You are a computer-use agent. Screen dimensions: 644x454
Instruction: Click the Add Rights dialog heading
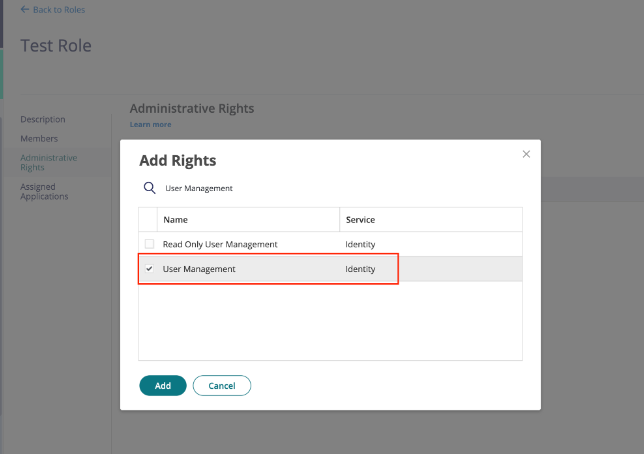[x=177, y=160]
